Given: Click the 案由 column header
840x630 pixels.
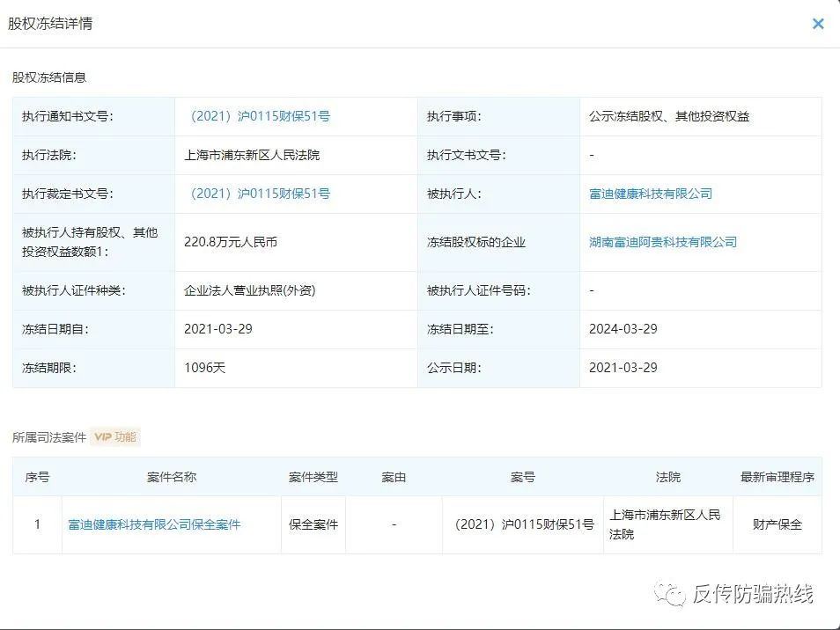Looking at the screenshot, I should pos(393,477).
